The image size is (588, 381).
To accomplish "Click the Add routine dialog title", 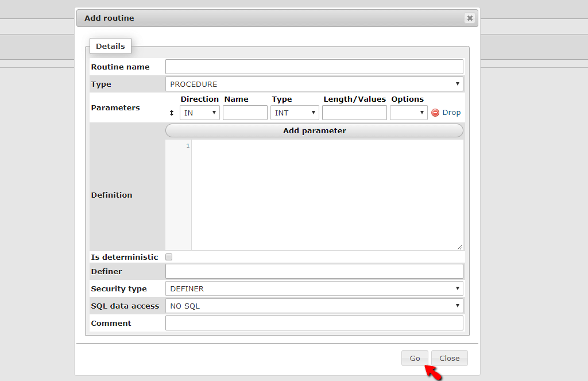I will click(x=109, y=18).
